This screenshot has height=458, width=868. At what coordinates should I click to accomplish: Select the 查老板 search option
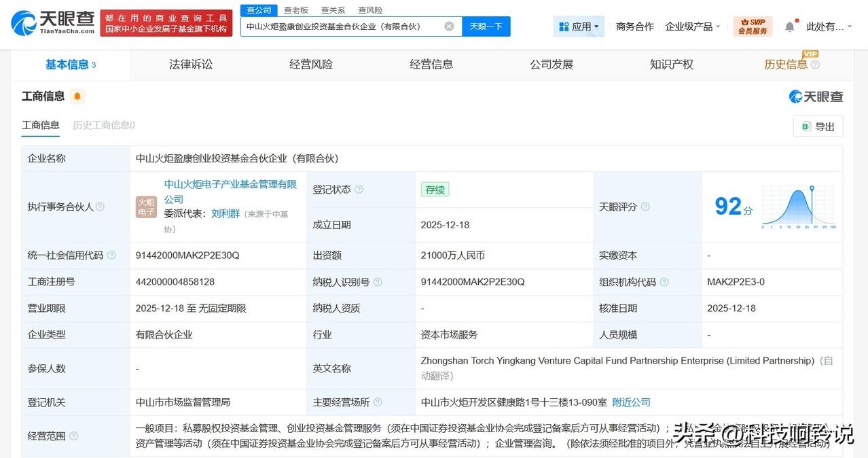coord(297,10)
